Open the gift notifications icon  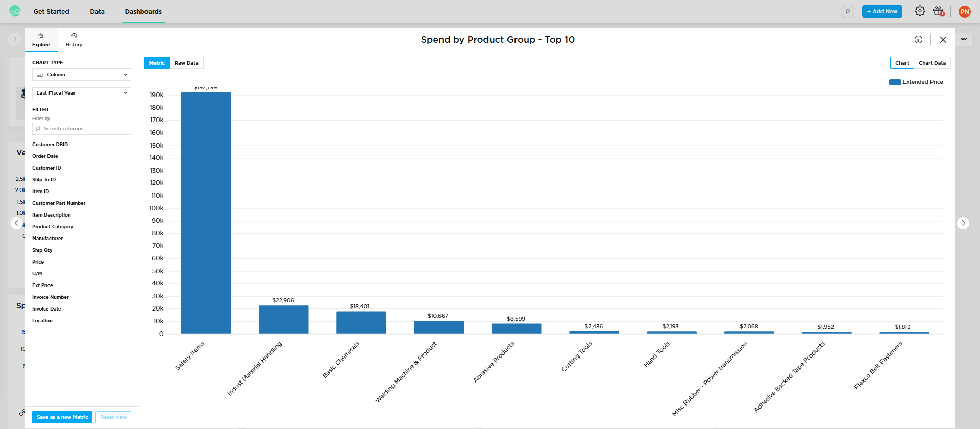click(939, 11)
